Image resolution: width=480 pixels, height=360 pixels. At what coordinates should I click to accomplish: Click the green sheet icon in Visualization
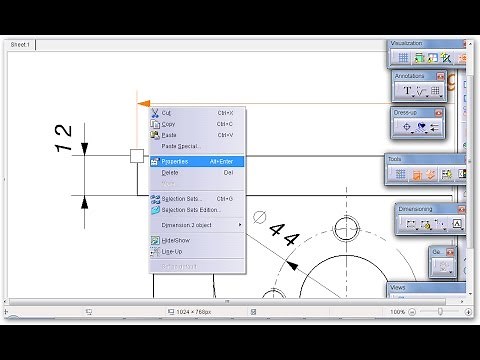click(x=419, y=58)
